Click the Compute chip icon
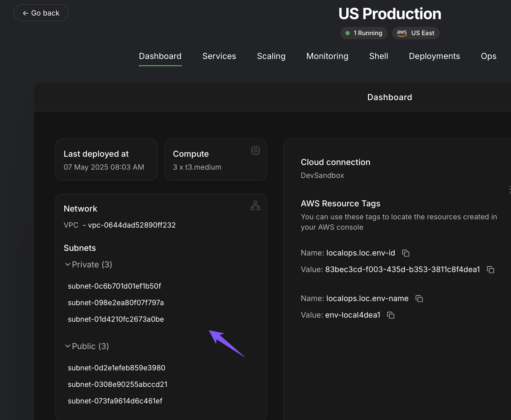 click(x=255, y=151)
